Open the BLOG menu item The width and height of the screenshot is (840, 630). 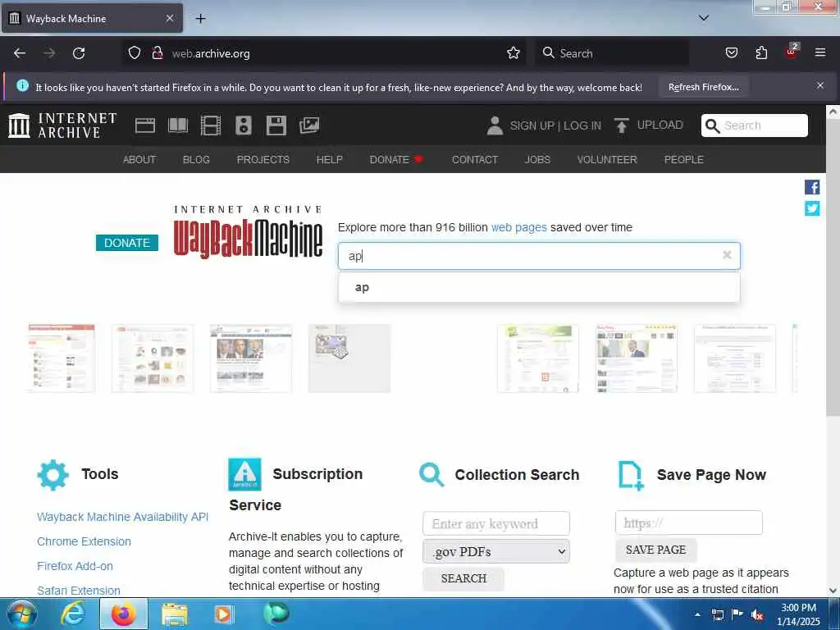196,160
